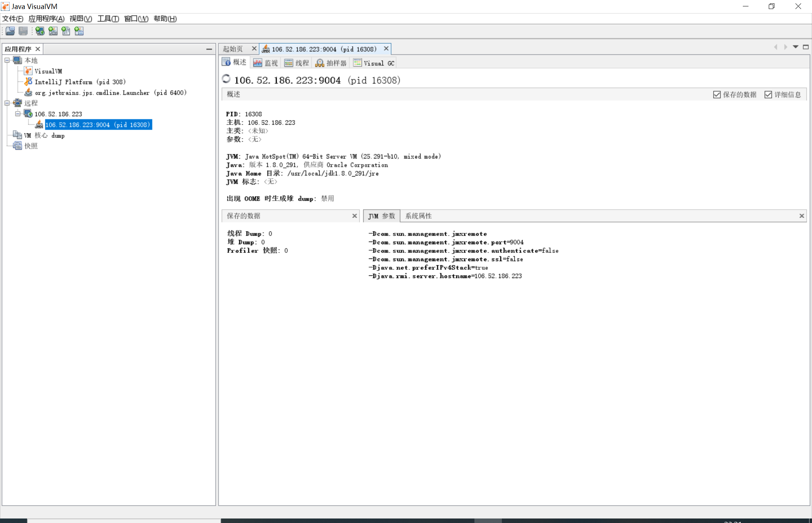Uncheck the 保存的数据 checkbox

coord(717,95)
